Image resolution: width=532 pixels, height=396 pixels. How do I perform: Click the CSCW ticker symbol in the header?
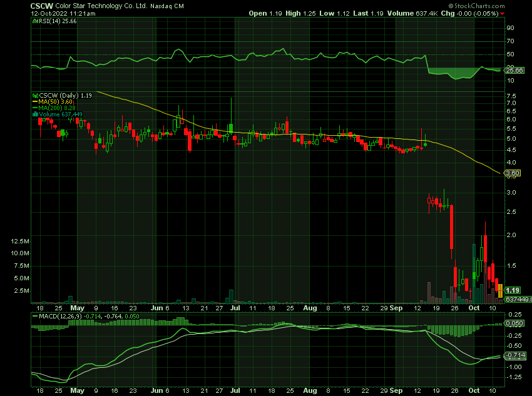[x=42, y=6]
